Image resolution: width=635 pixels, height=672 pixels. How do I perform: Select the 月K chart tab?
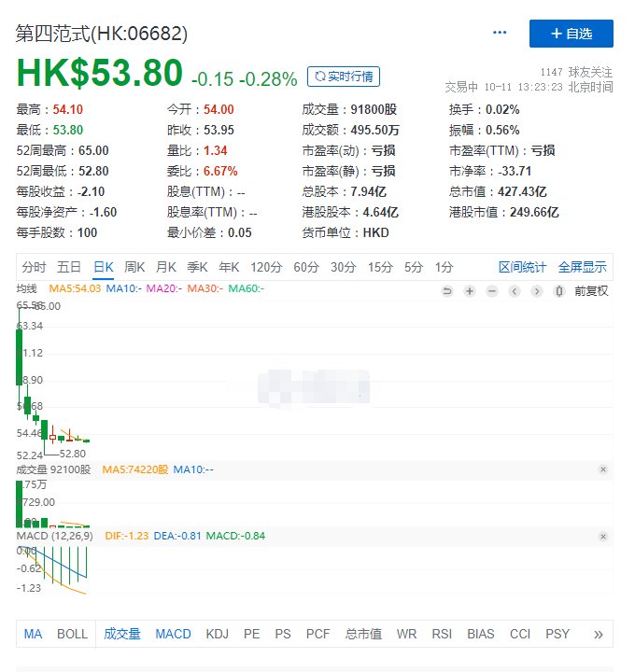(166, 268)
